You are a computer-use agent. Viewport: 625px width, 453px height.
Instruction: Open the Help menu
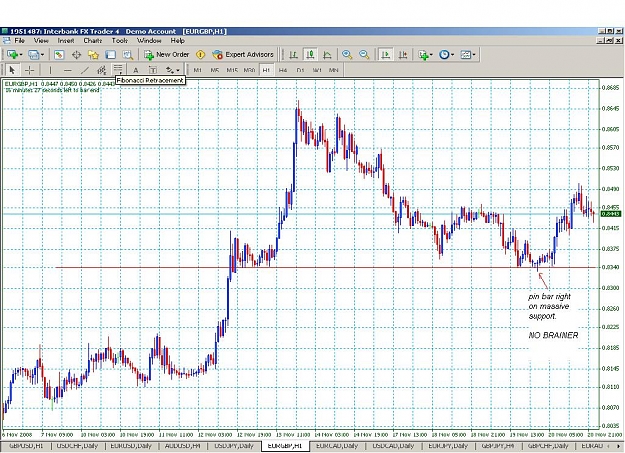177,41
